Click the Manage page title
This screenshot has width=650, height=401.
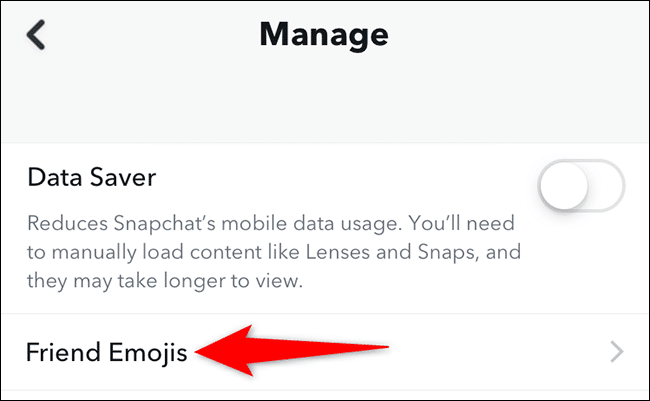323,35
